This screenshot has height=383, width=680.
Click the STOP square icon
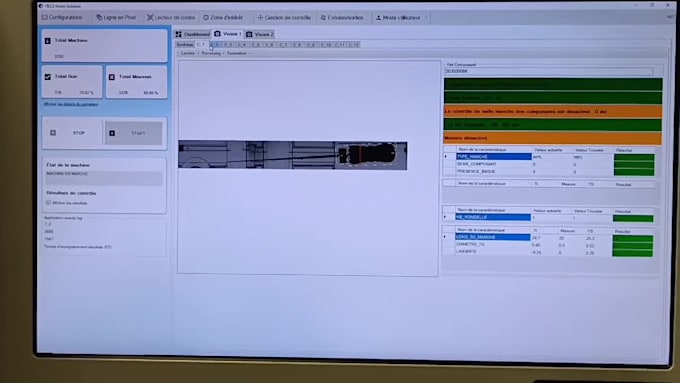[x=53, y=133]
